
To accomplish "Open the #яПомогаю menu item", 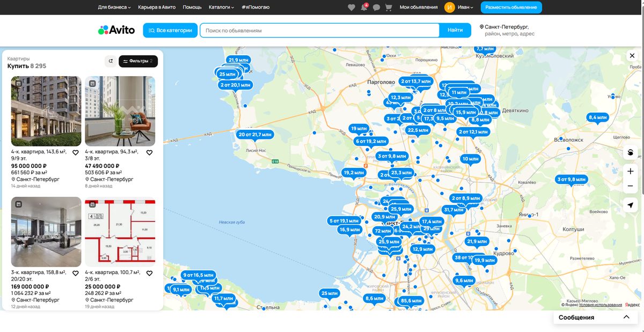I will 255,8.
